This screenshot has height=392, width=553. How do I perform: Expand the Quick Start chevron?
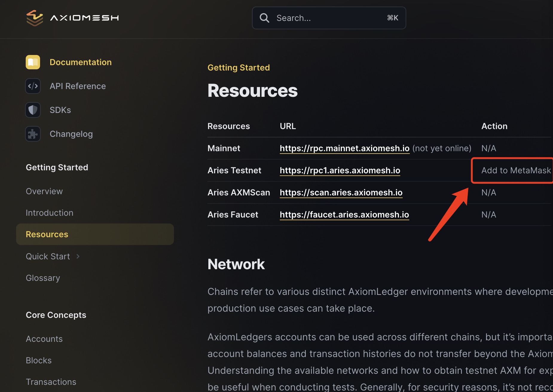coord(78,256)
